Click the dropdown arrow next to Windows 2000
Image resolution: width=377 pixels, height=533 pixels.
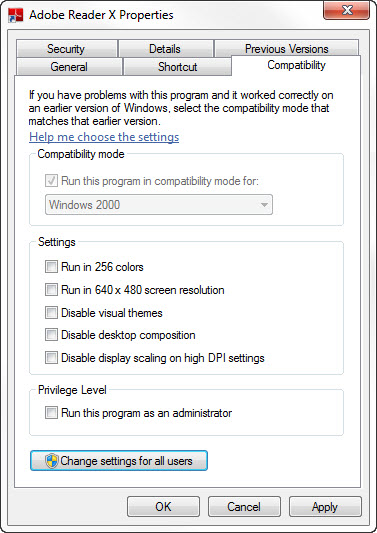264,205
